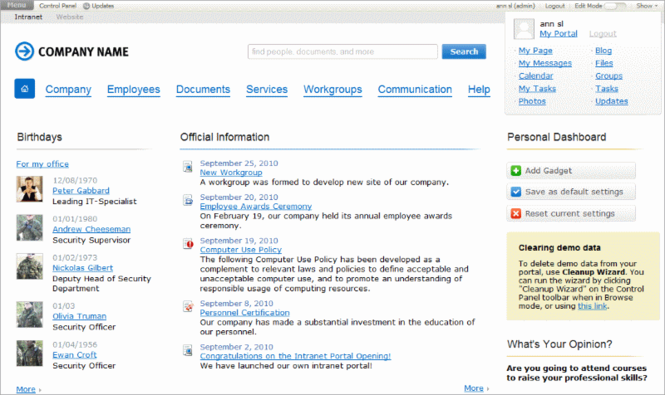Open the My Messages link
The width and height of the screenshot is (665, 395).
tap(545, 63)
